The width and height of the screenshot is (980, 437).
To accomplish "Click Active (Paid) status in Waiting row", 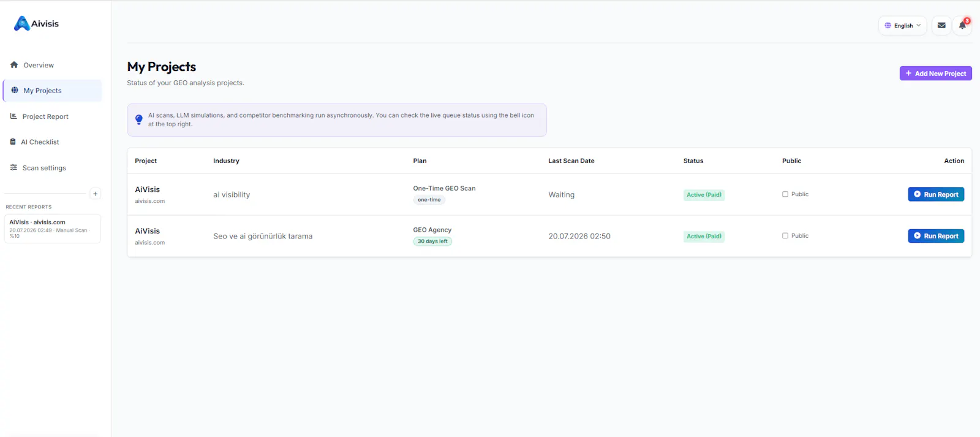I will point(704,195).
